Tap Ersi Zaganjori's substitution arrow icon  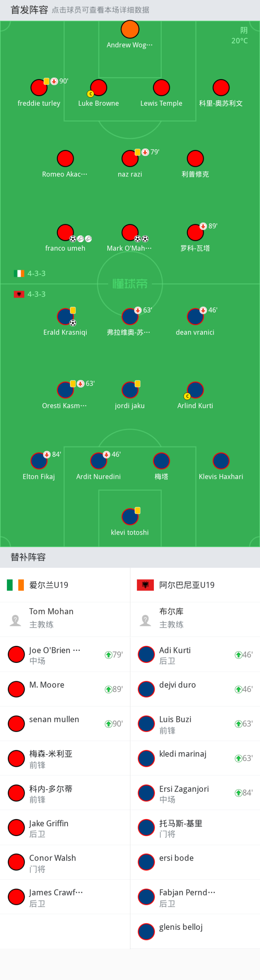(x=238, y=793)
